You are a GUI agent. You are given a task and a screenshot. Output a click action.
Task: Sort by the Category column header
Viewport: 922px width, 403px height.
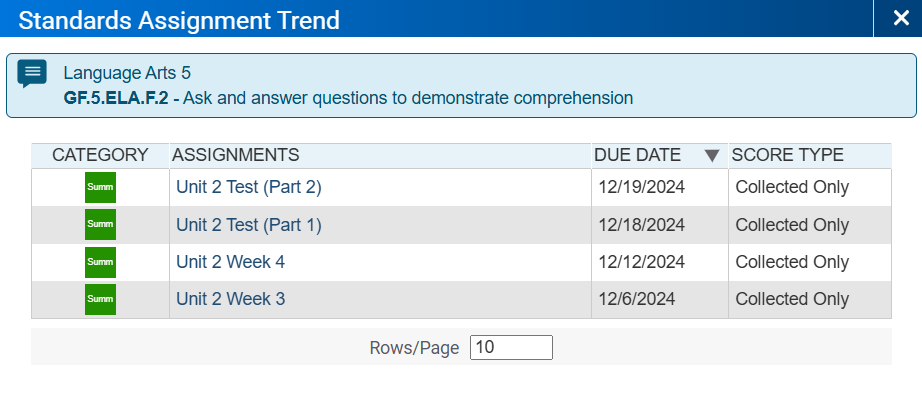pyautogui.click(x=100, y=155)
